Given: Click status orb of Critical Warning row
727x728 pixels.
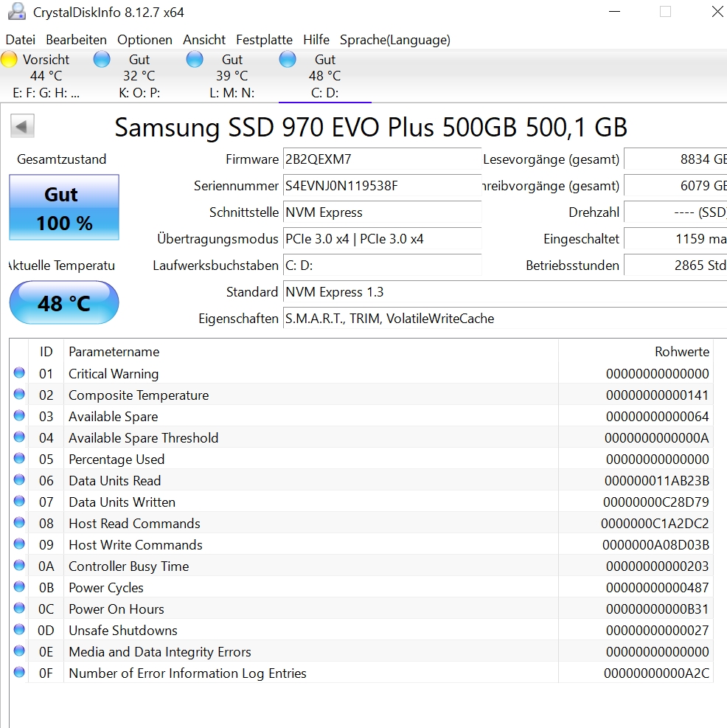Looking at the screenshot, I should 19,372.
